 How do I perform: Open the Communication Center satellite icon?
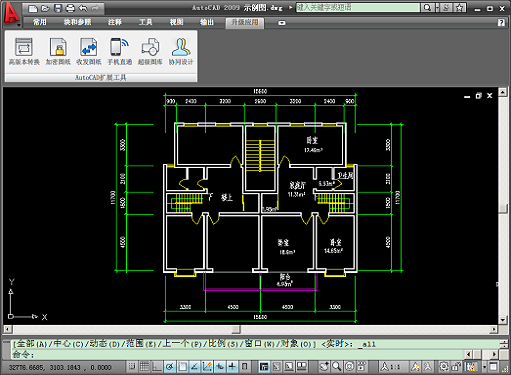point(447,8)
